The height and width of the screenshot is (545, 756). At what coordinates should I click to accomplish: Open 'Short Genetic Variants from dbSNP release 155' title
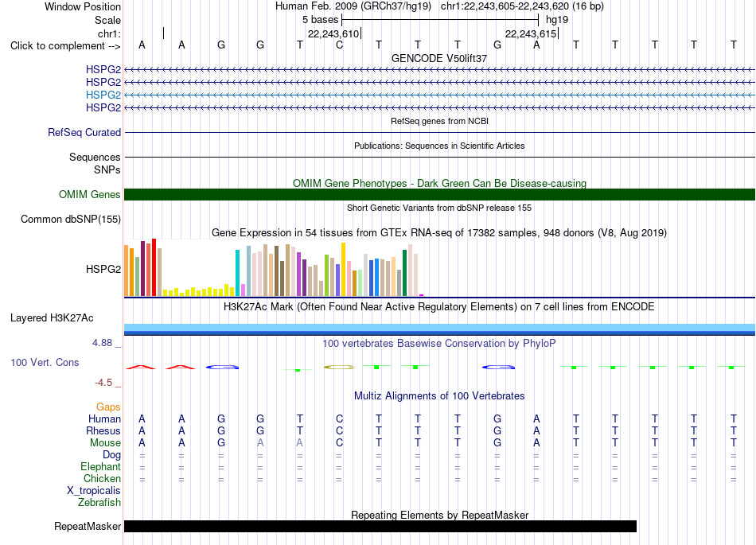(439, 208)
